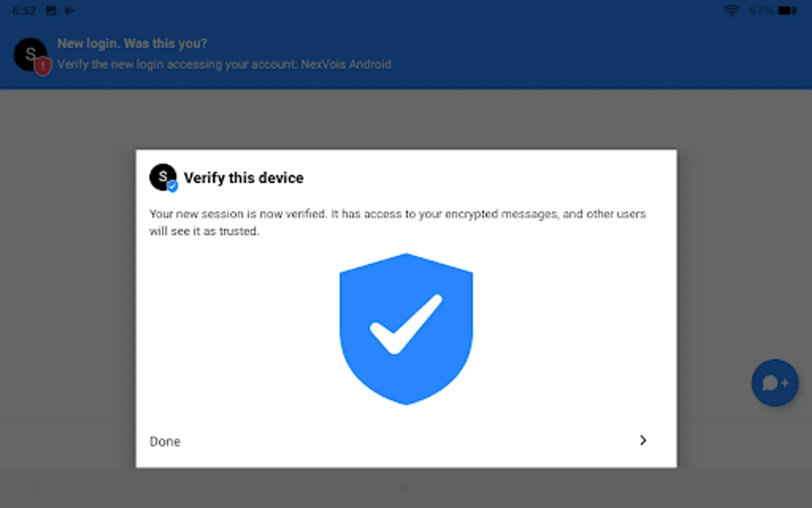Click the 'Verify this device' heading

(x=244, y=178)
